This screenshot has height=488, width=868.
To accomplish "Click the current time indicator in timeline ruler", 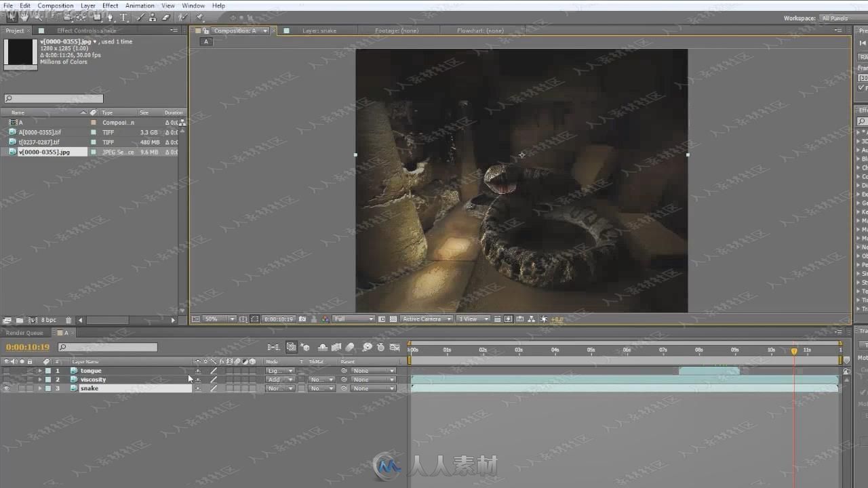I will coord(794,350).
